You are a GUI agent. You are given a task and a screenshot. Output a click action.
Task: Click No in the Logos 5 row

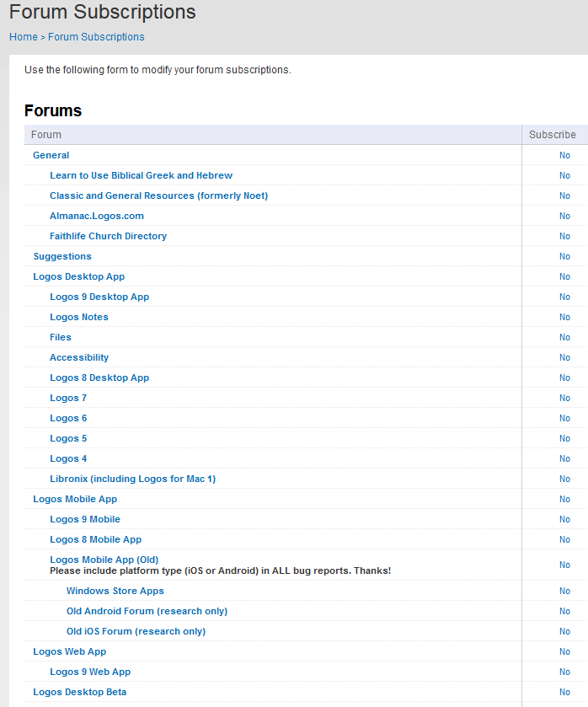point(564,438)
